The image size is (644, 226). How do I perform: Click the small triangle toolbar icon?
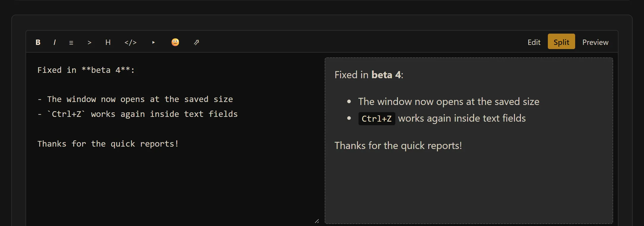(153, 42)
